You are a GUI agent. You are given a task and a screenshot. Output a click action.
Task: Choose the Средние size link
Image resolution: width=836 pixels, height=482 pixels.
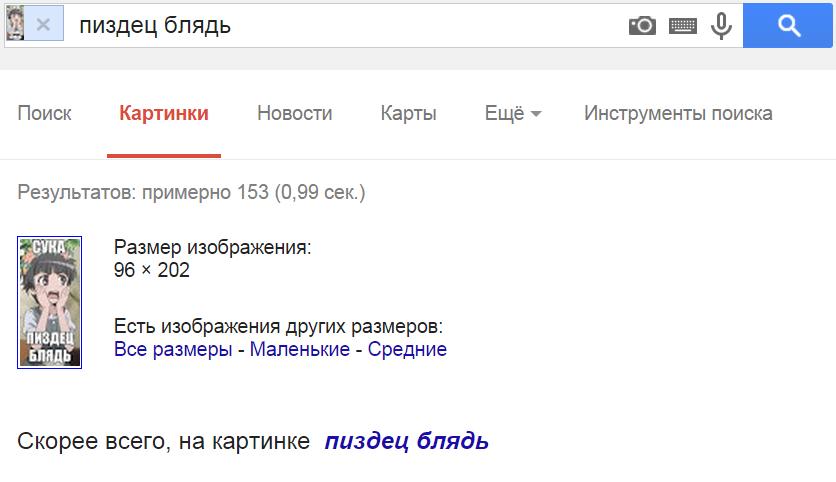pyautogui.click(x=407, y=349)
